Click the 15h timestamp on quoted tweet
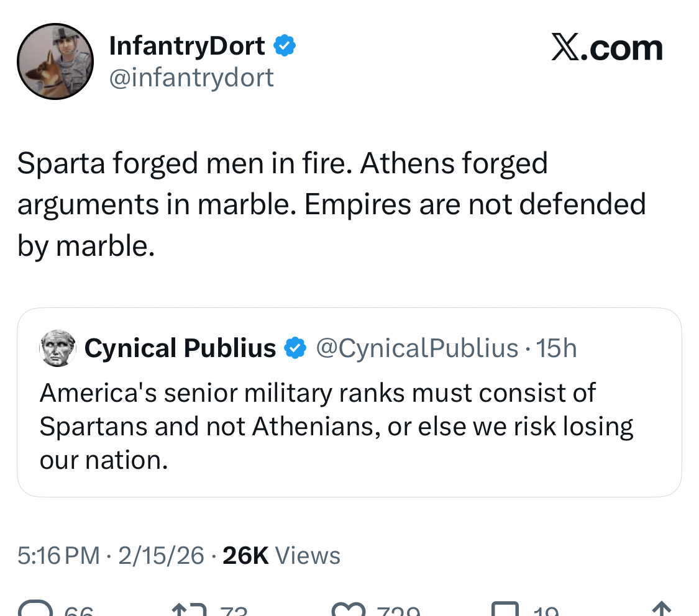 tap(556, 348)
